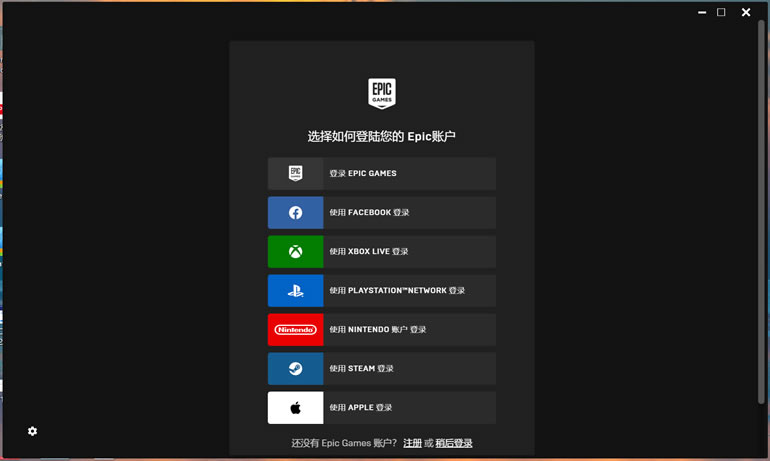This screenshot has width=770, height=461.
Task: Click the heading 选择如何登陆您的 Epic账户
Action: coord(382,136)
